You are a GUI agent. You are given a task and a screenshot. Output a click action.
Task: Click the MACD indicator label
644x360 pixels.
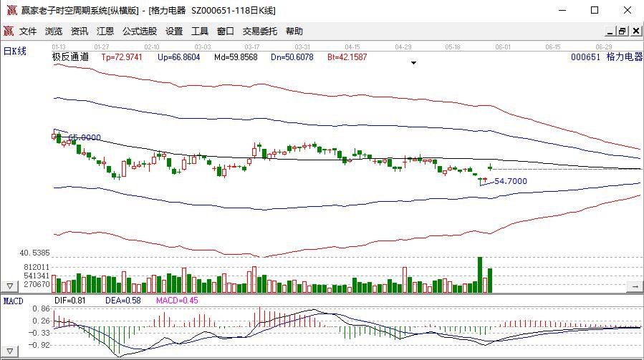[x=14, y=301]
